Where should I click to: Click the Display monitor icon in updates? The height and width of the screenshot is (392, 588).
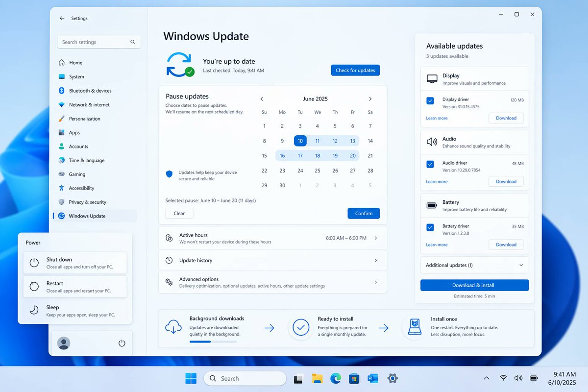pos(432,79)
